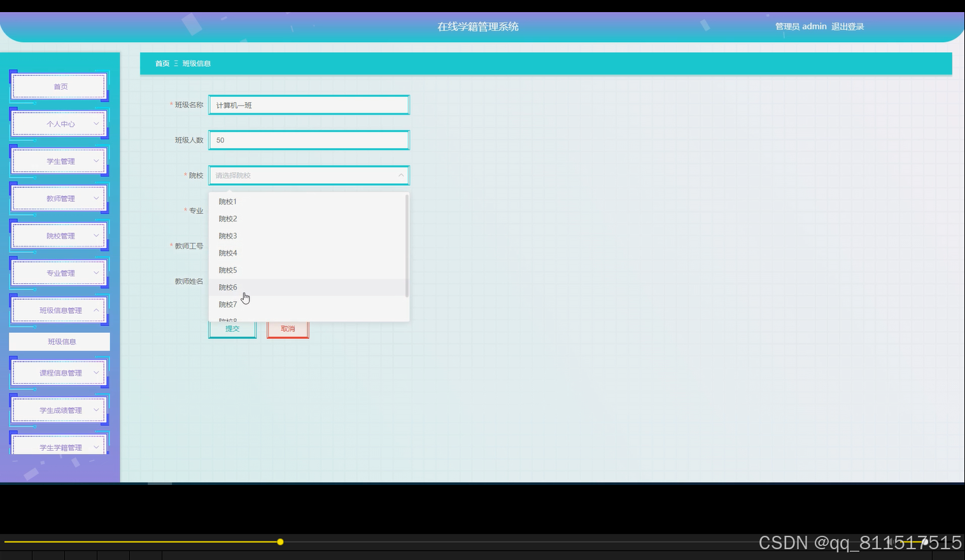Select 院校6 from the dropdown list
965x560 pixels.
tap(309, 288)
